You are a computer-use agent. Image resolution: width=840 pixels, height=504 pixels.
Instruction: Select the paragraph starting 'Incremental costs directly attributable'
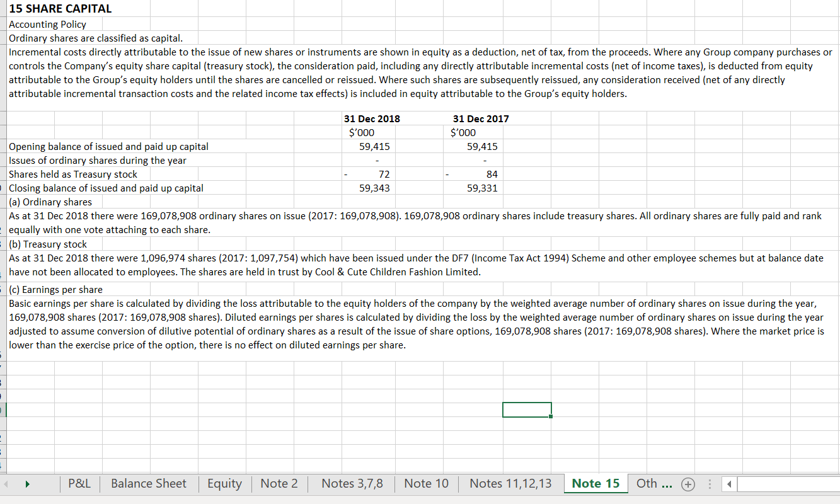[x=420, y=72]
